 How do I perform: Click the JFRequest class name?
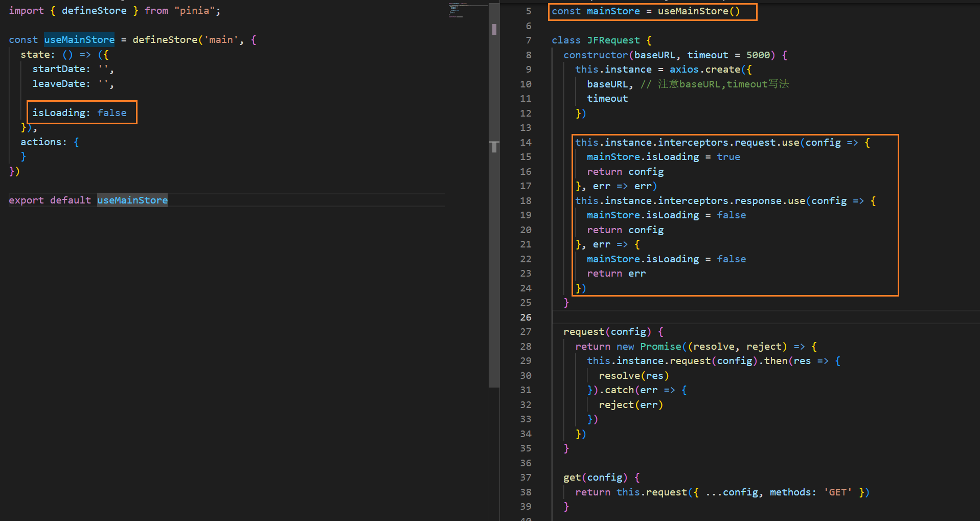point(613,40)
